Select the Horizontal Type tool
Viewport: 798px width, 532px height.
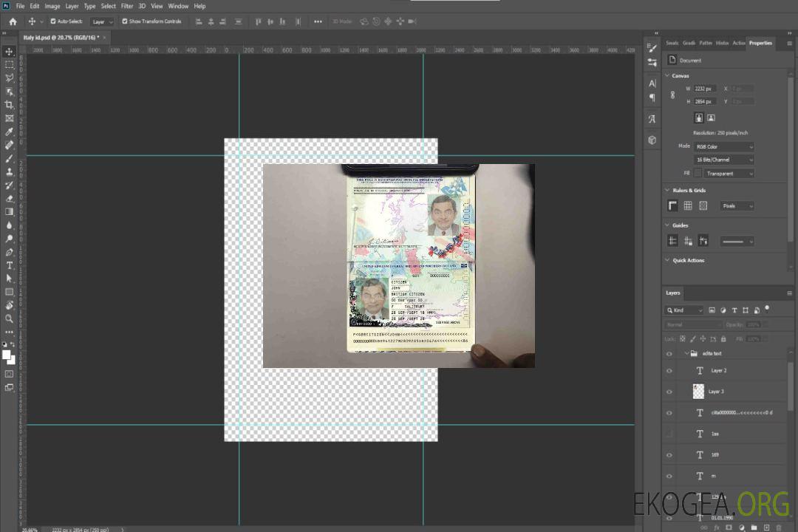(10, 265)
